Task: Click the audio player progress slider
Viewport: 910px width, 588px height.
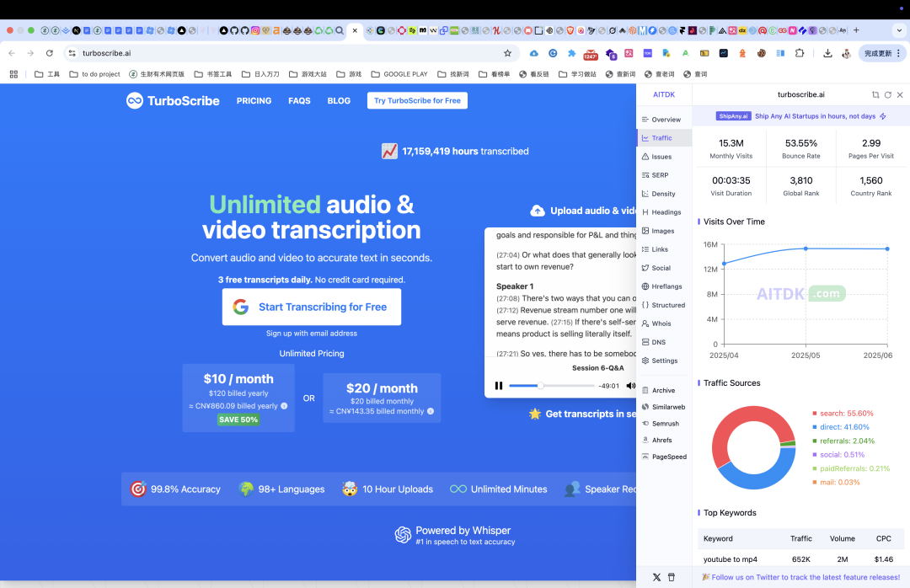Action: pyautogui.click(x=552, y=386)
